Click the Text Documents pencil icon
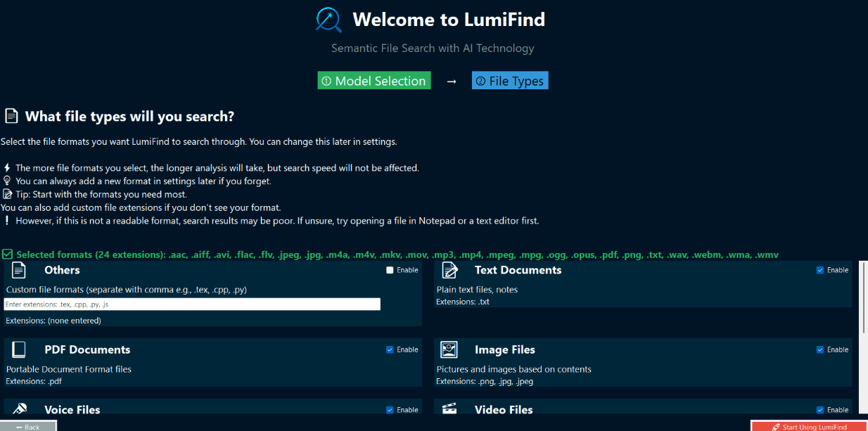Screen dimensions: 868x431 [x=449, y=270]
